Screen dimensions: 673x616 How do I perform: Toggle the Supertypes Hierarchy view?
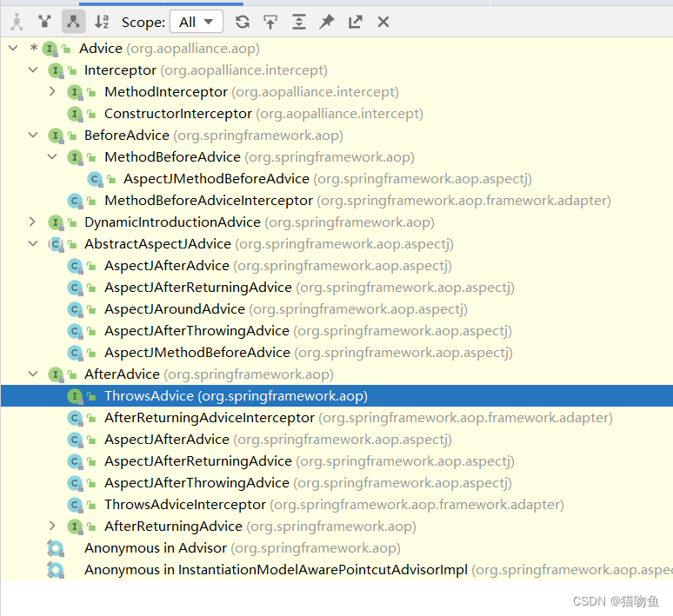tap(45, 22)
